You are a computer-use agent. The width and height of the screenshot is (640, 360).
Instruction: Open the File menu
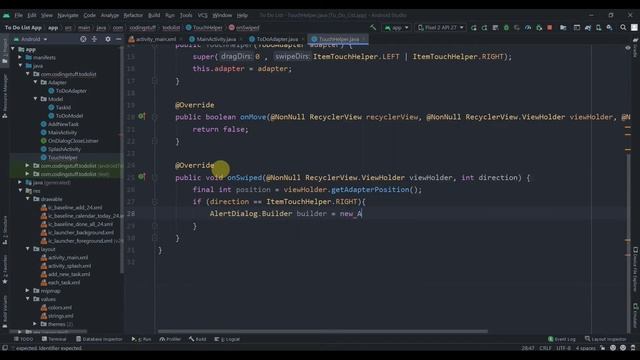[19, 15]
